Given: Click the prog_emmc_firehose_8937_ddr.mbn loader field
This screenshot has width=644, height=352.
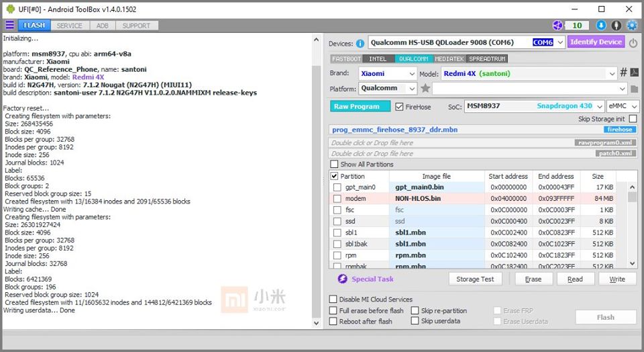Looking at the screenshot, I should pos(483,130).
